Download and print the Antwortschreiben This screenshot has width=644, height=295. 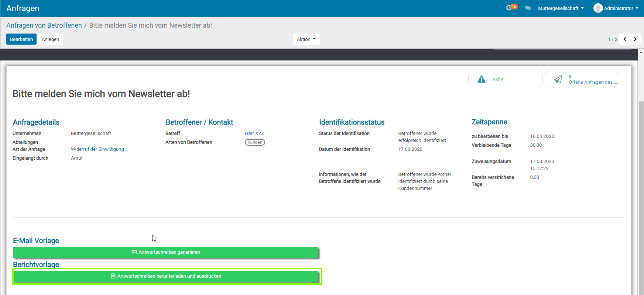pos(166,276)
